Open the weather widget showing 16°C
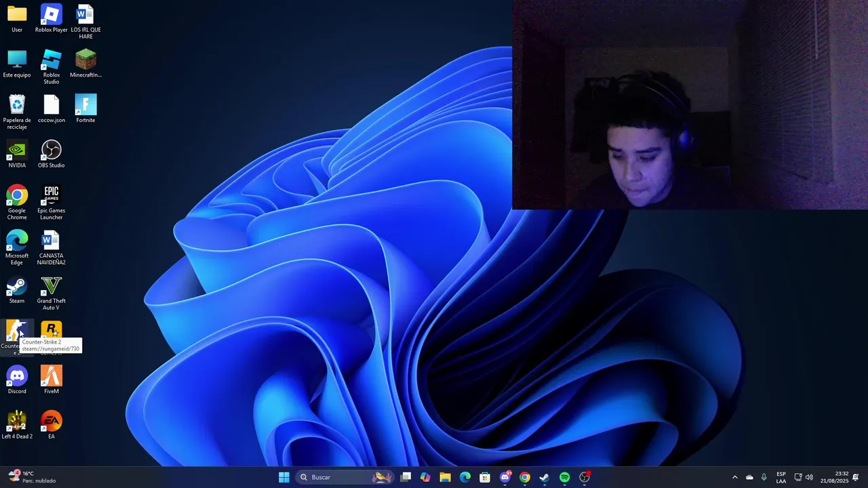Image resolution: width=868 pixels, height=488 pixels. coord(33,477)
